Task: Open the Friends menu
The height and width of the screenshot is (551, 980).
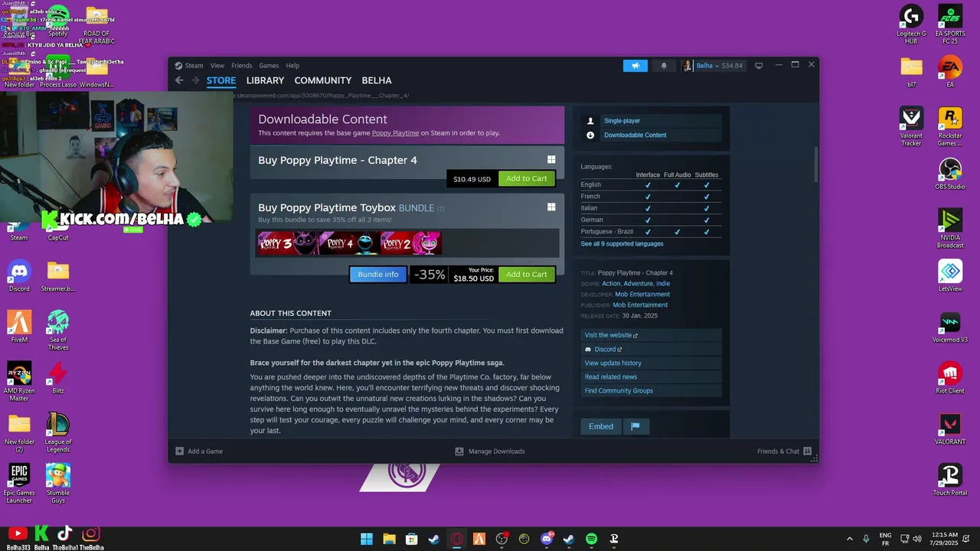Action: click(x=242, y=66)
